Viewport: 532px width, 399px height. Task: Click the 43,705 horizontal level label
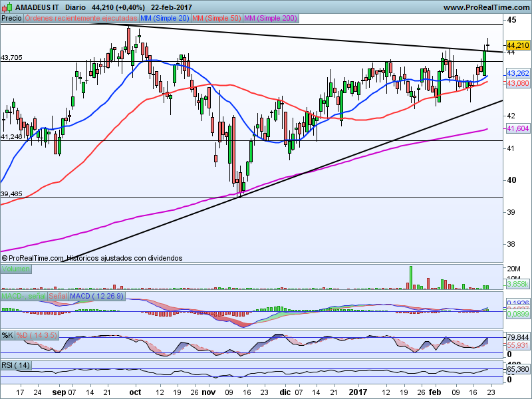tap(11, 58)
